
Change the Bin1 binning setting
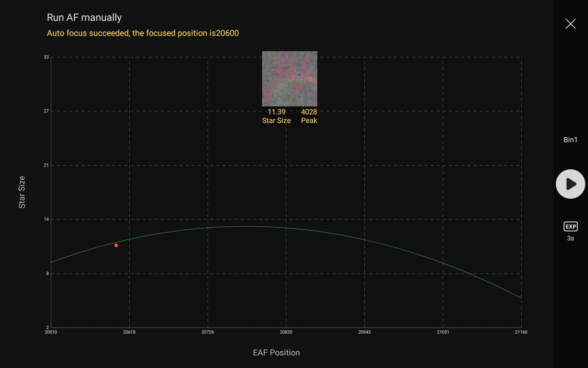click(570, 140)
